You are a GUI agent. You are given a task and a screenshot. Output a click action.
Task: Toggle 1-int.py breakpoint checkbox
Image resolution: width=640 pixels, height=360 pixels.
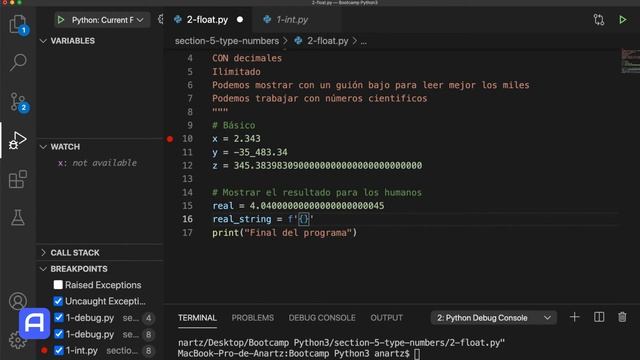point(58,350)
